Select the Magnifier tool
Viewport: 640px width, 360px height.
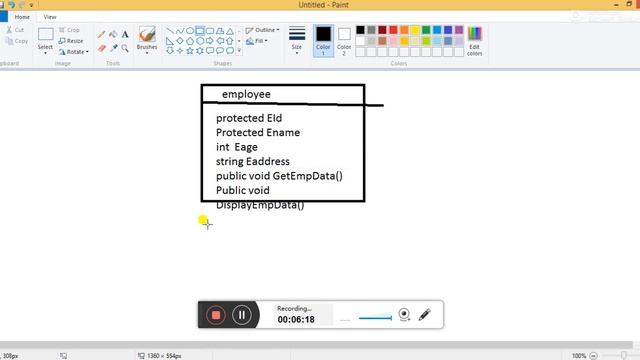click(125, 48)
